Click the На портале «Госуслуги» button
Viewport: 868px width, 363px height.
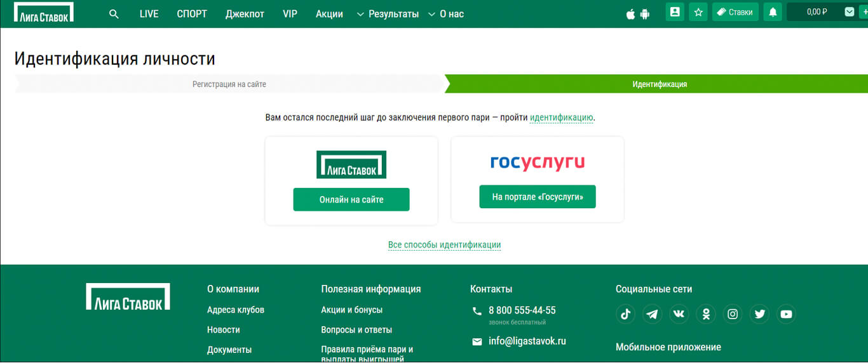[538, 197]
